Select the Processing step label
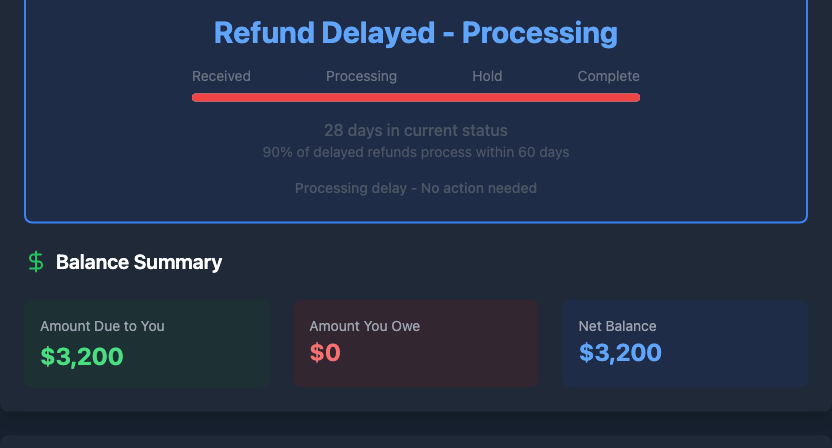This screenshot has height=448, width=832. [x=361, y=76]
